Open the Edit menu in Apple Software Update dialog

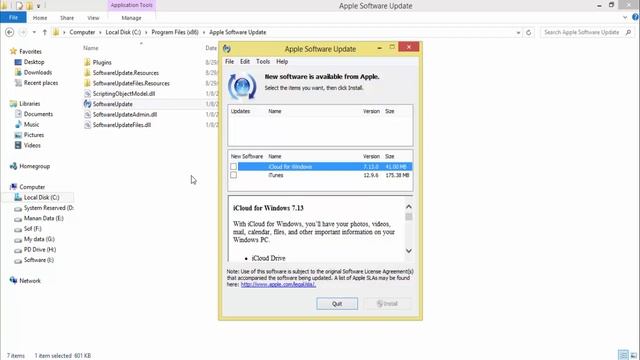click(x=244, y=62)
